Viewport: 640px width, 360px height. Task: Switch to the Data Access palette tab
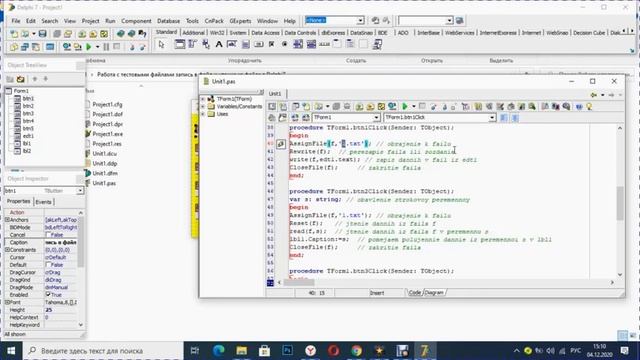point(265,33)
